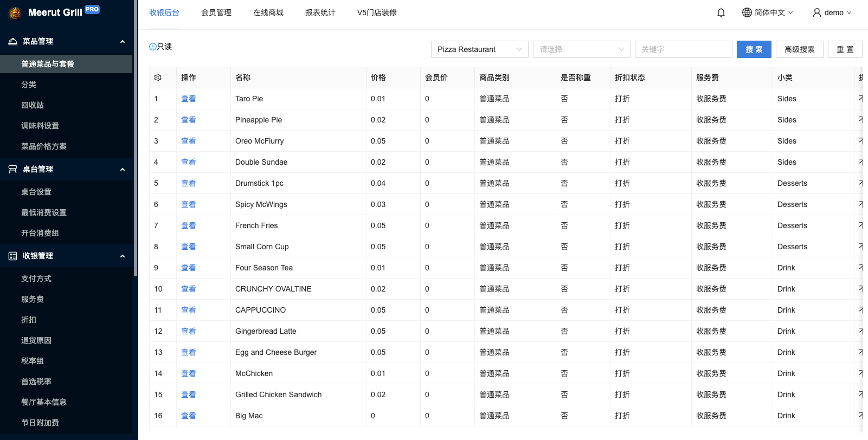Click 查看 link for Pineapple Pie
The width and height of the screenshot is (868, 440).
[x=189, y=120]
